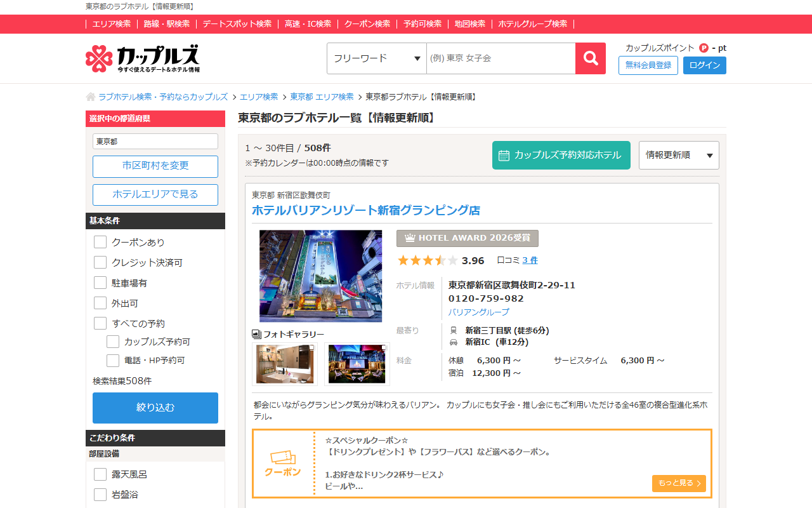Screen dimensions: 812x508
Task: Click breadcrumb エリア検索 link
Action: click(259, 97)
